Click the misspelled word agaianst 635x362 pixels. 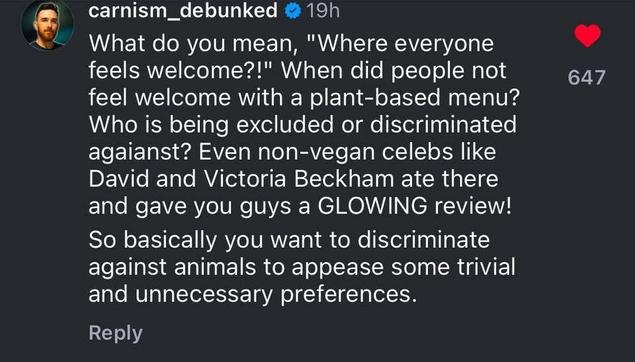(x=140, y=152)
